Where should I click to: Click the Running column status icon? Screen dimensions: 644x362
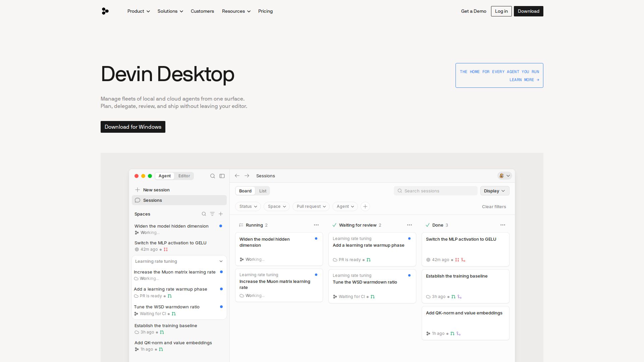coord(241,225)
